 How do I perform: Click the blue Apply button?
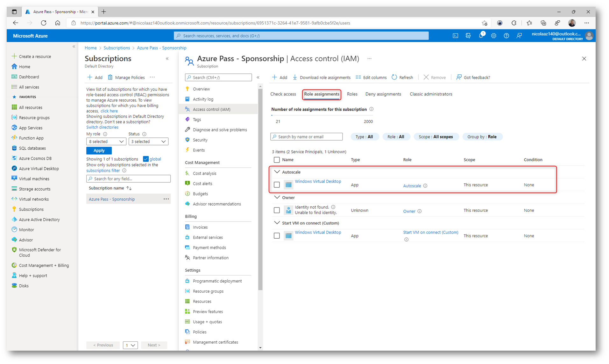pyautogui.click(x=99, y=150)
